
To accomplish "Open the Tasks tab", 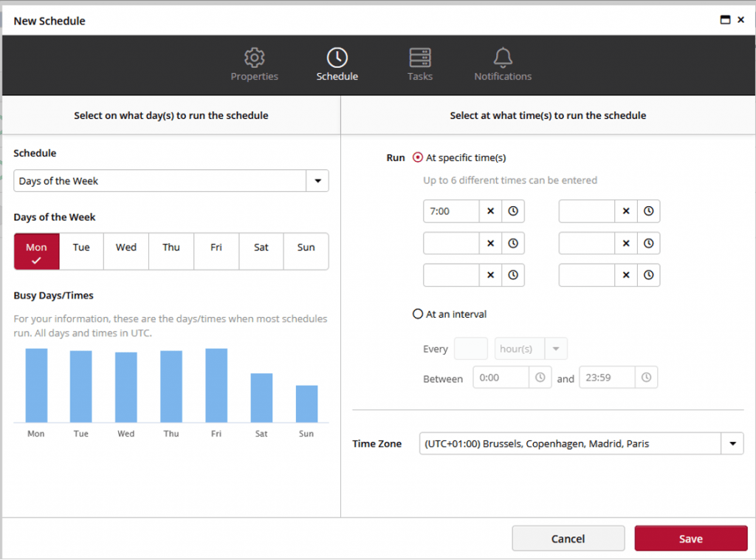I will [420, 64].
